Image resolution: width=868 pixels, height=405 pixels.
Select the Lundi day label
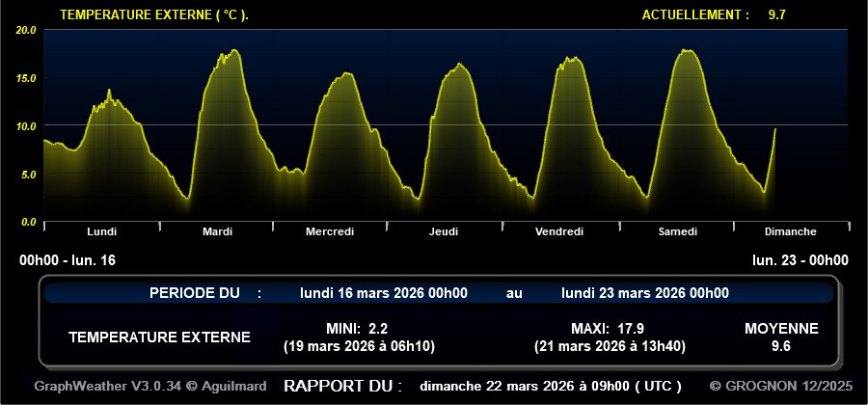(102, 231)
